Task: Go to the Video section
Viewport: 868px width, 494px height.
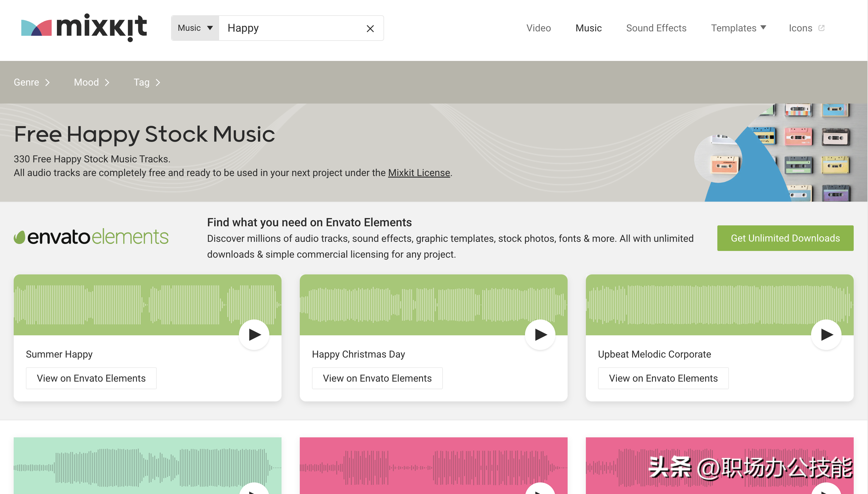Action: [538, 28]
